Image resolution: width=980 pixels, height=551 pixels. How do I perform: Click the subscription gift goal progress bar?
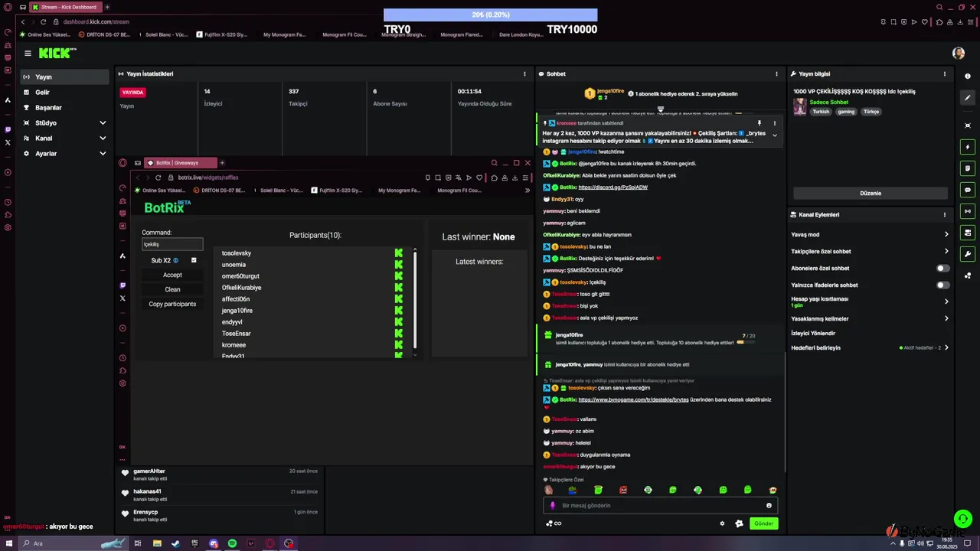click(x=746, y=343)
